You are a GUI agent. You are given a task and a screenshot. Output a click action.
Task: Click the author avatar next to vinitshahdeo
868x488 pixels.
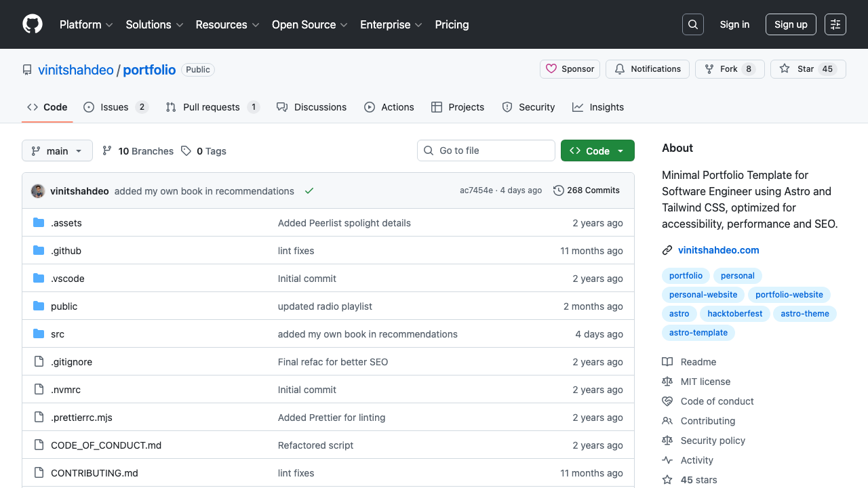38,190
